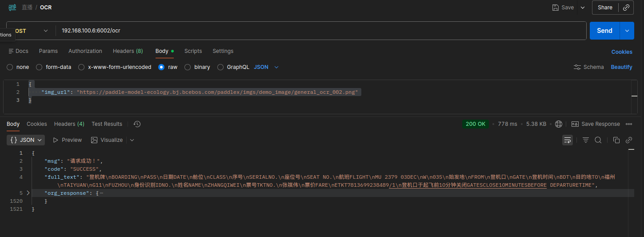644x237 pixels.
Task: Open more options ellipsis beside Save Response
Action: coord(629,124)
